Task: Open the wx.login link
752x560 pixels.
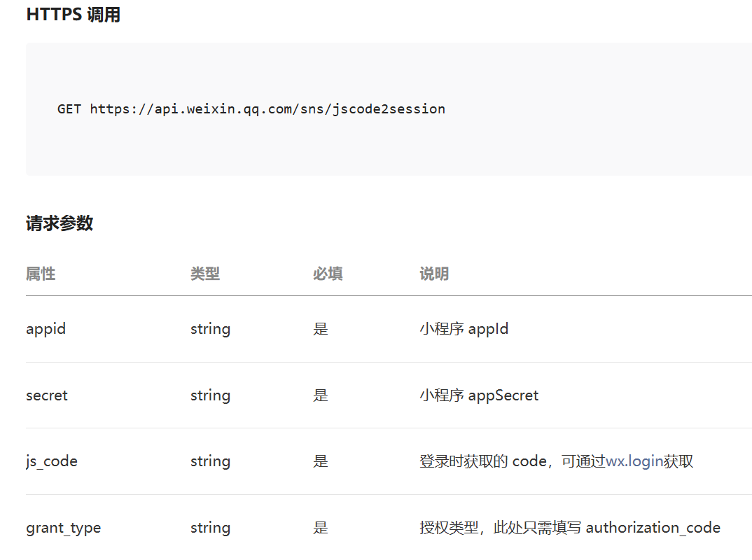Action: click(634, 461)
